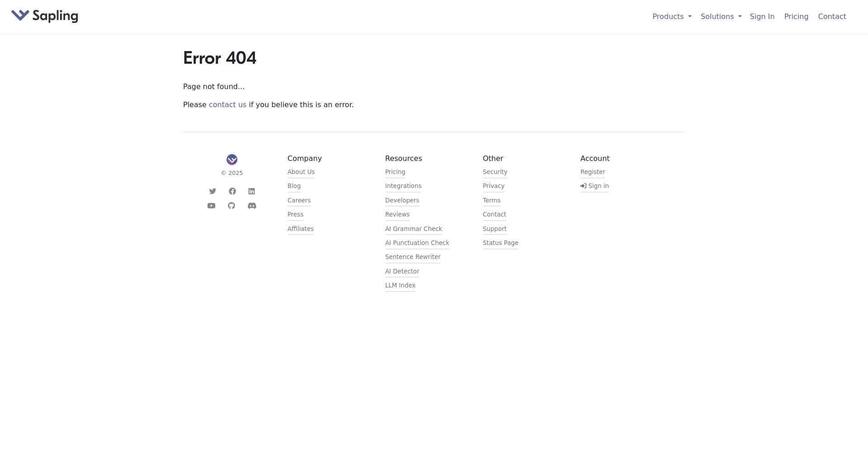Viewport: 868px width, 452px height.
Task: Click the Sapling logo in header
Action: click(x=44, y=16)
